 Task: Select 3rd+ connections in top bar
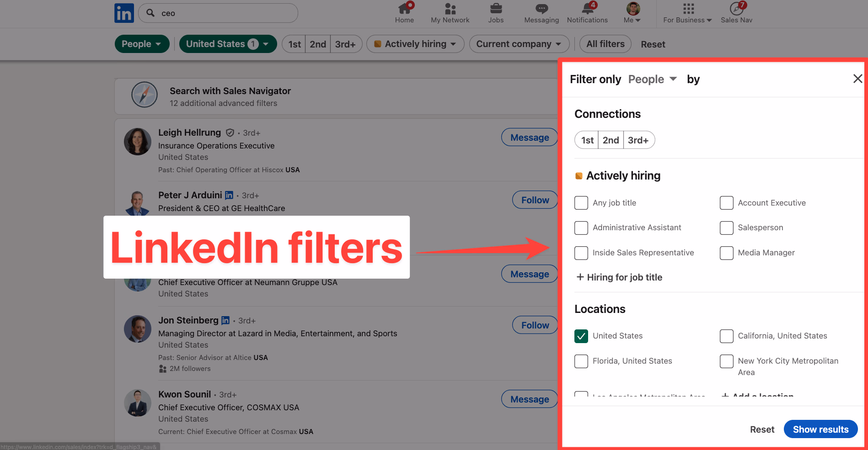pyautogui.click(x=346, y=44)
